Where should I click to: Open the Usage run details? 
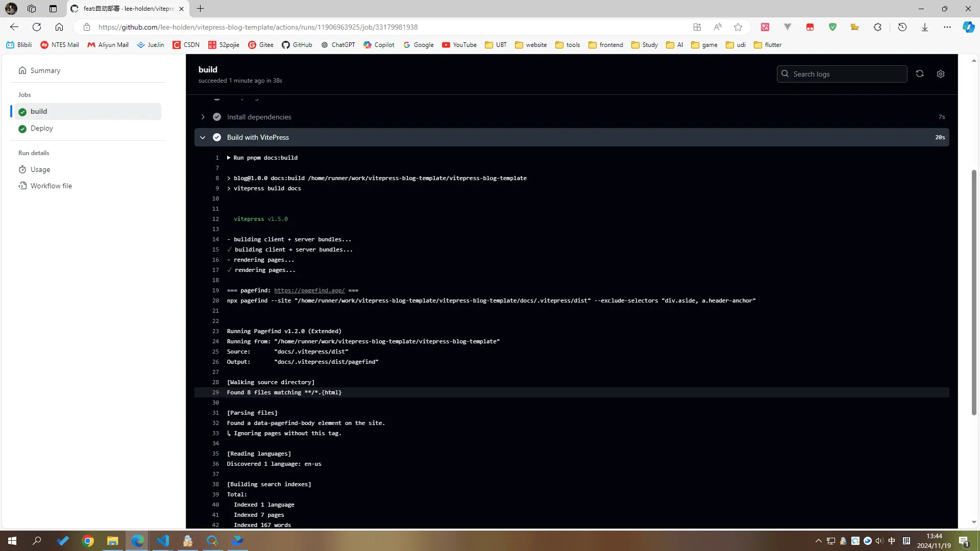[40, 169]
